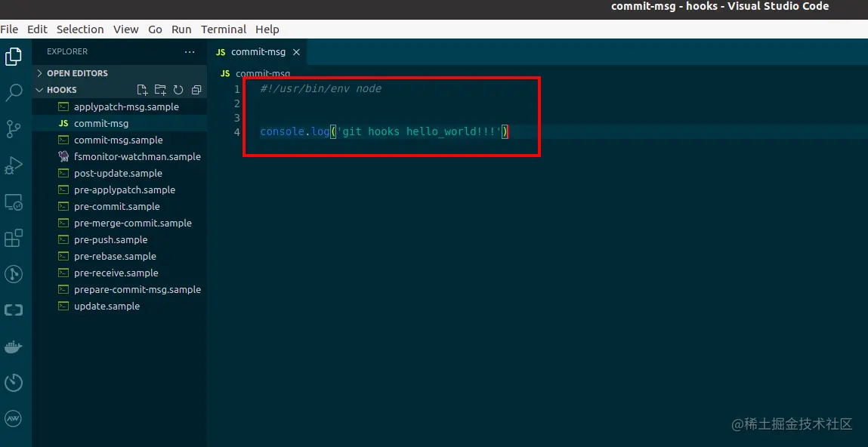Click update.sample terminal file icon
Image resolution: width=868 pixels, height=447 pixels.
63,306
